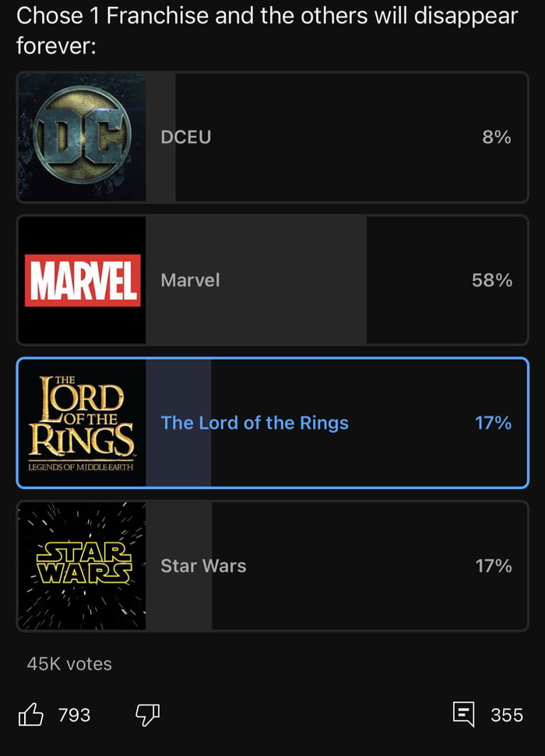This screenshot has width=545, height=756.
Task: Click the 17% result for Star Wars
Action: 494,566
